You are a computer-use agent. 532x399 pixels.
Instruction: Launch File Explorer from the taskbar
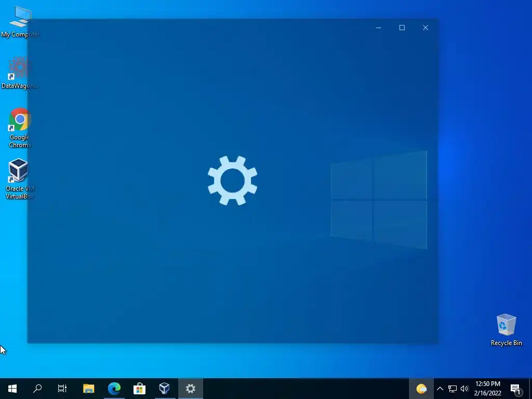point(88,389)
